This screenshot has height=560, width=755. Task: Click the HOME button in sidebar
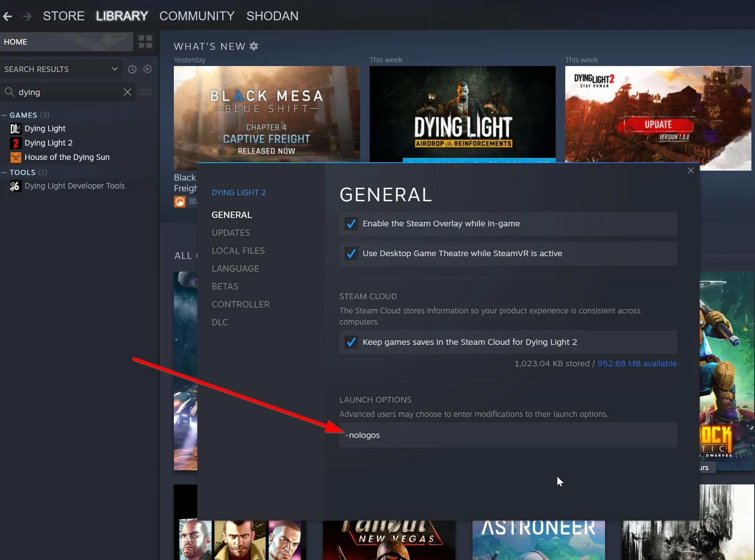tap(66, 42)
